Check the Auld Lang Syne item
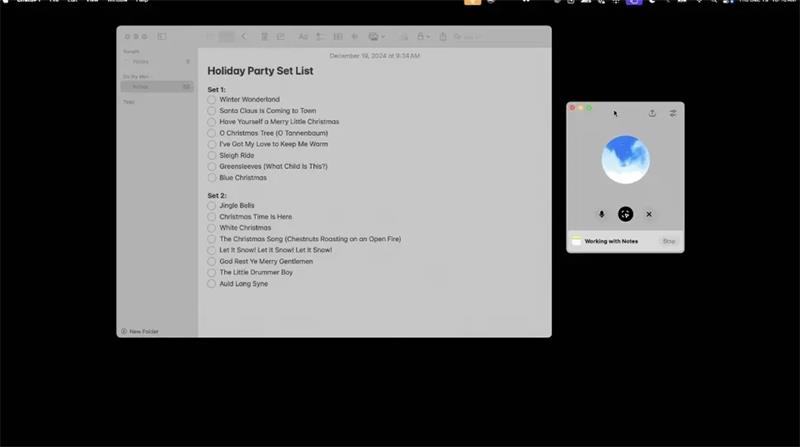This screenshot has width=800, height=447. 212,284
